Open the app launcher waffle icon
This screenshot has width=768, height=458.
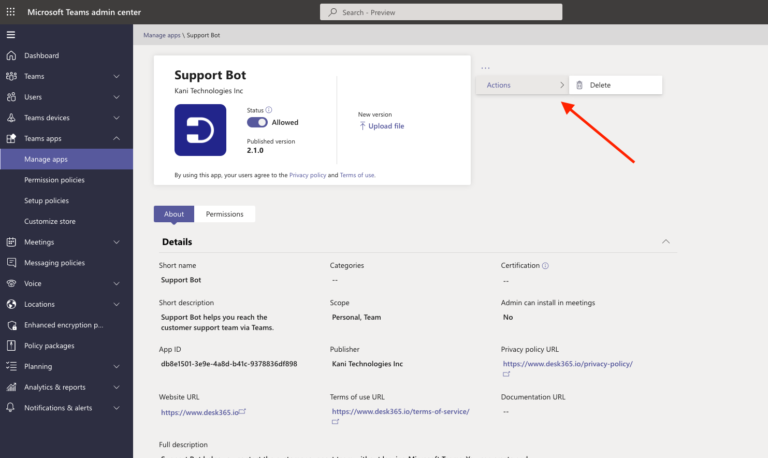tap(11, 12)
